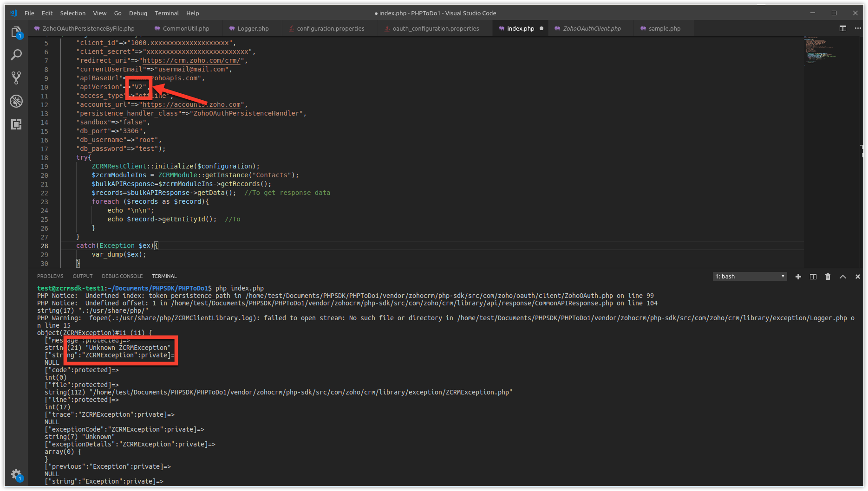Switch to Logger.php tab
The height and width of the screenshot is (491, 868).
(x=253, y=28)
